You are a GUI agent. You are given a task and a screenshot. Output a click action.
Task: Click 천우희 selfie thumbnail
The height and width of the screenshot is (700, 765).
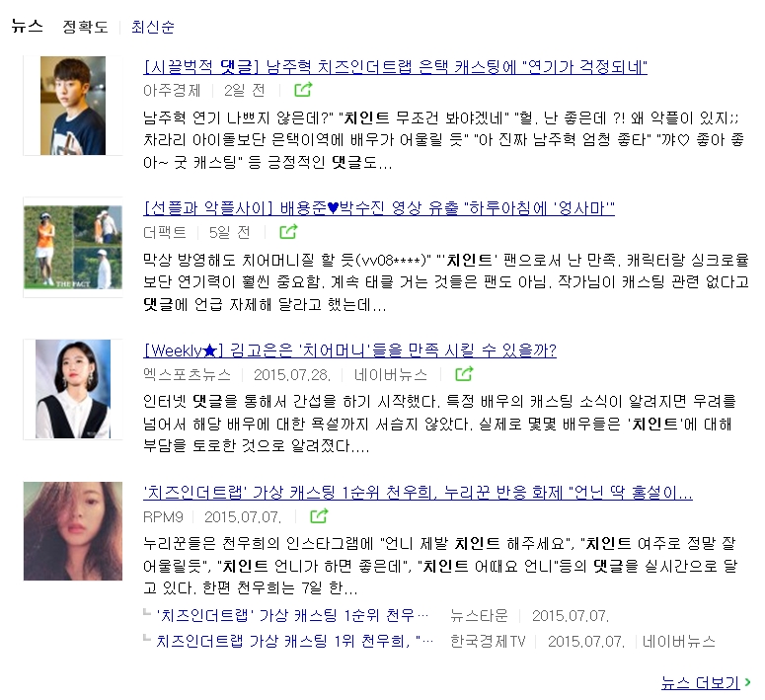(x=73, y=531)
